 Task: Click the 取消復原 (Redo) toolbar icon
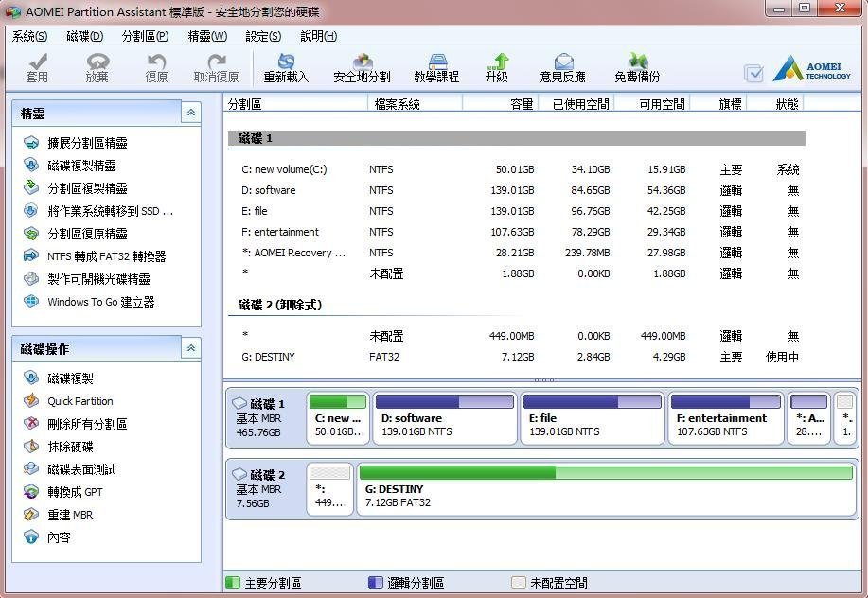pyautogui.click(x=217, y=68)
